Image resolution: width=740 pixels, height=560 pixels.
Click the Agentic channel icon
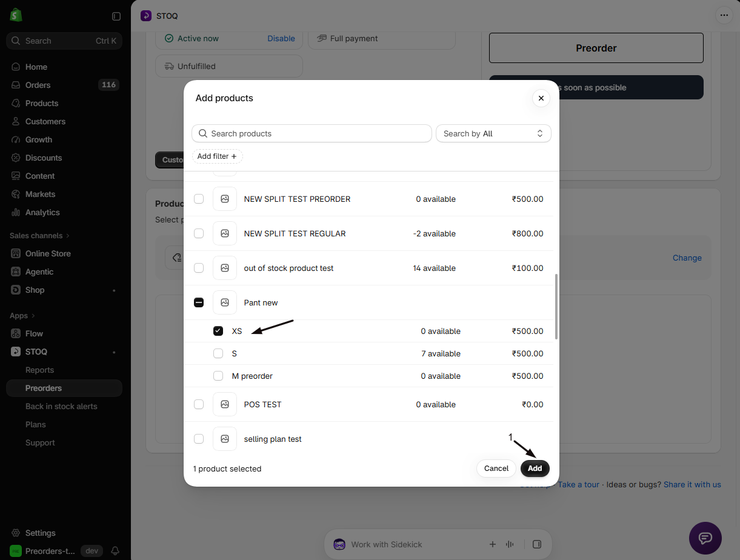coord(16,272)
